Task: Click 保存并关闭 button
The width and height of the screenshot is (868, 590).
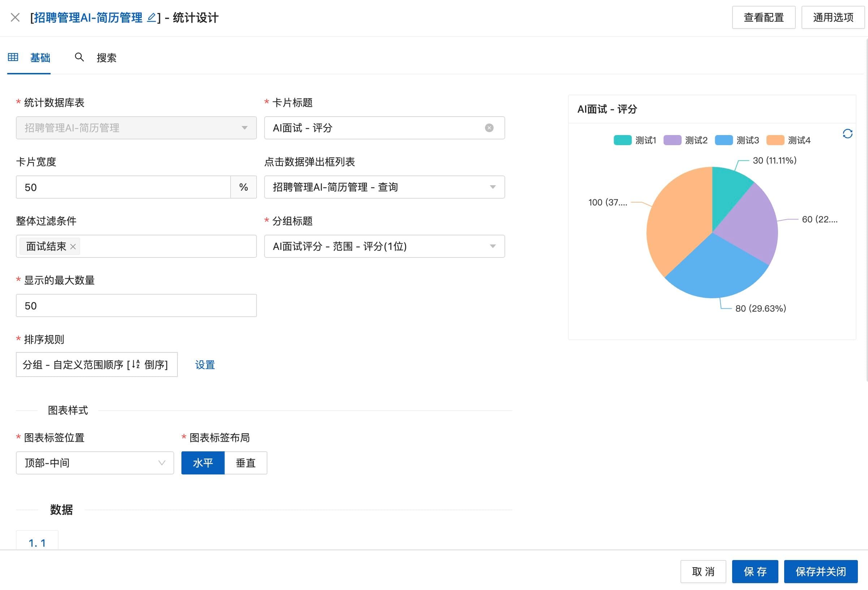Action: 821,571
